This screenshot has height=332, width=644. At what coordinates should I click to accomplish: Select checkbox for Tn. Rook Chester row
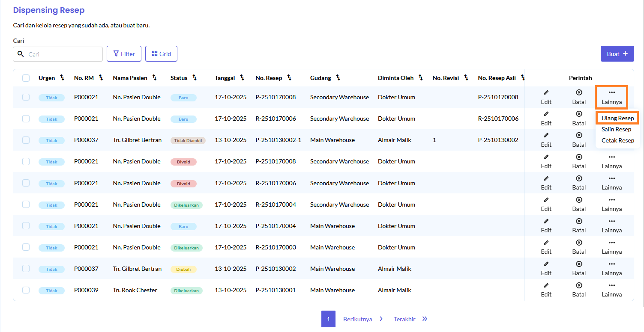pos(26,290)
